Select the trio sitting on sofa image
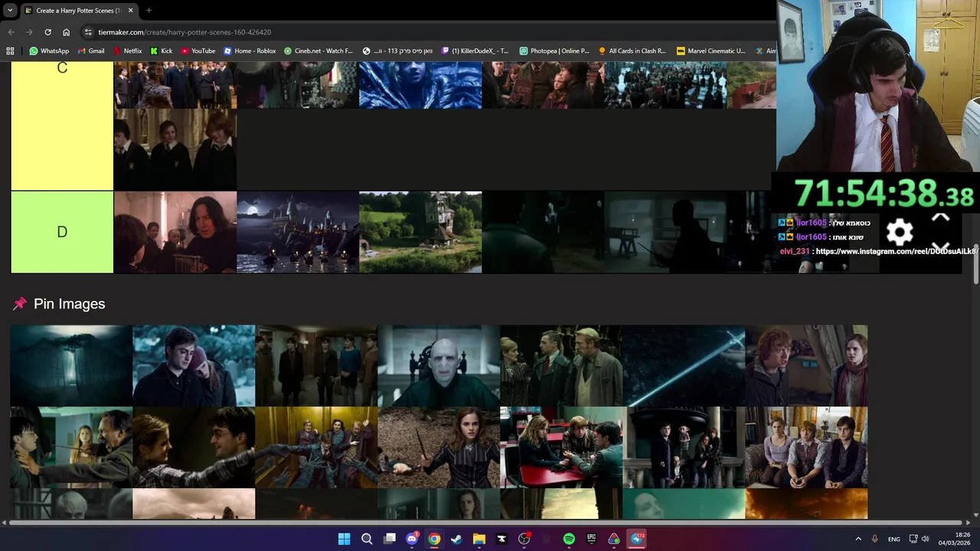980x551 pixels. pos(806,447)
